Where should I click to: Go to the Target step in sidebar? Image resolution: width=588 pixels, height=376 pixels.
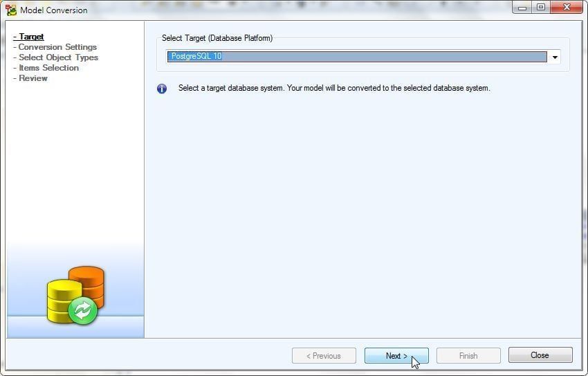point(31,37)
